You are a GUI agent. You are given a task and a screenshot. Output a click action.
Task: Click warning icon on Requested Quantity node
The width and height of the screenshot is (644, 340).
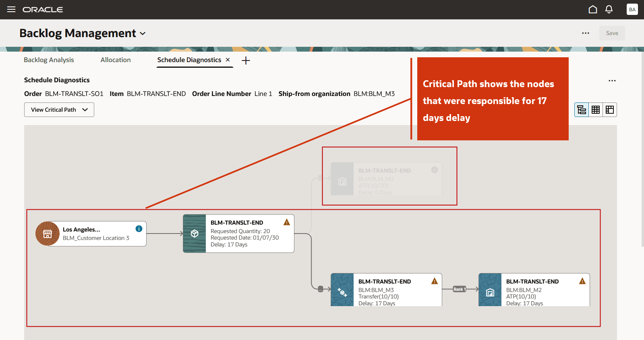click(x=287, y=222)
